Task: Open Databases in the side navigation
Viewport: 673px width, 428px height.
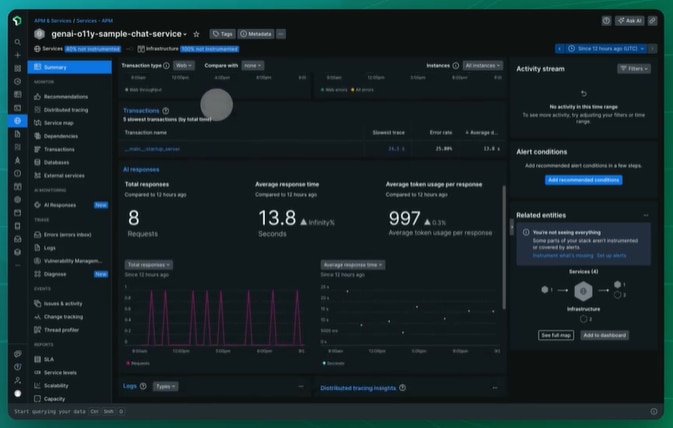Action: click(x=56, y=163)
